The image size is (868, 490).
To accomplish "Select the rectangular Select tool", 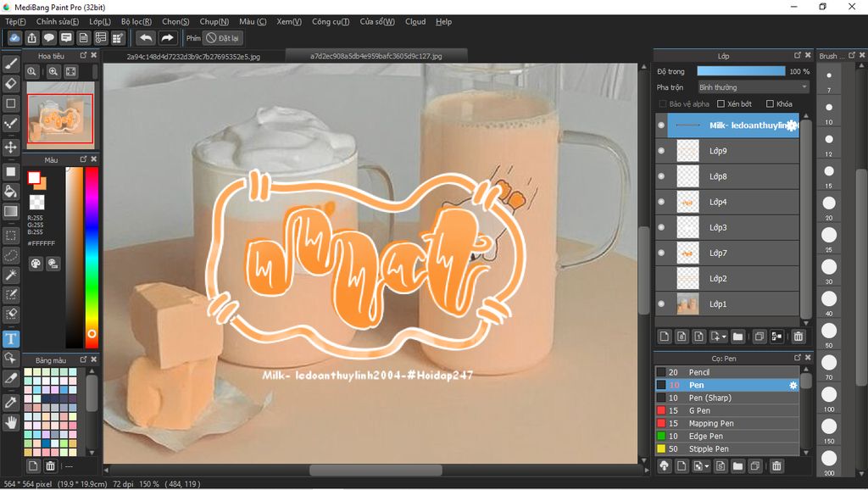I will [x=10, y=236].
